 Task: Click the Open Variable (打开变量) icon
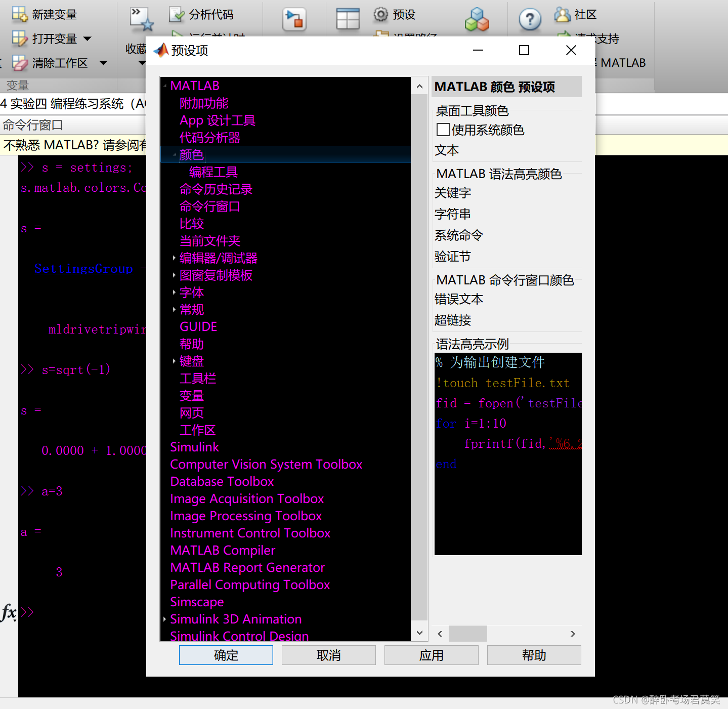(x=20, y=38)
